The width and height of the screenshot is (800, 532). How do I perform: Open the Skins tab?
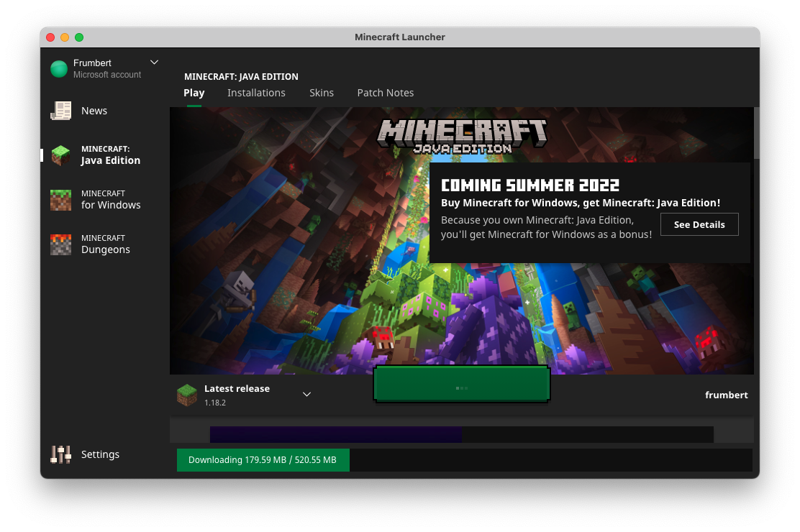click(322, 93)
